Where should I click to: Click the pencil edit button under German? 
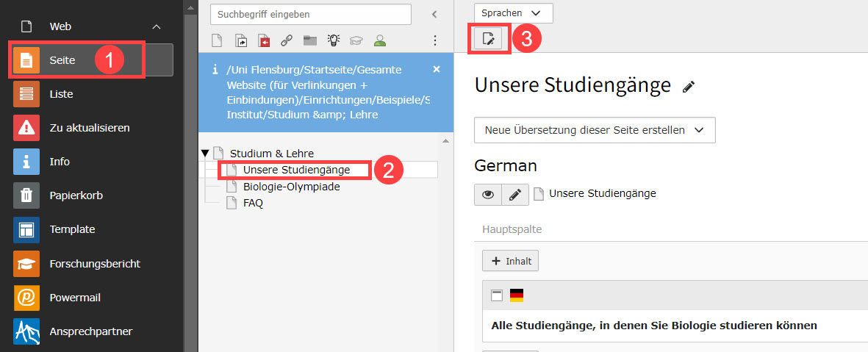[x=515, y=194]
